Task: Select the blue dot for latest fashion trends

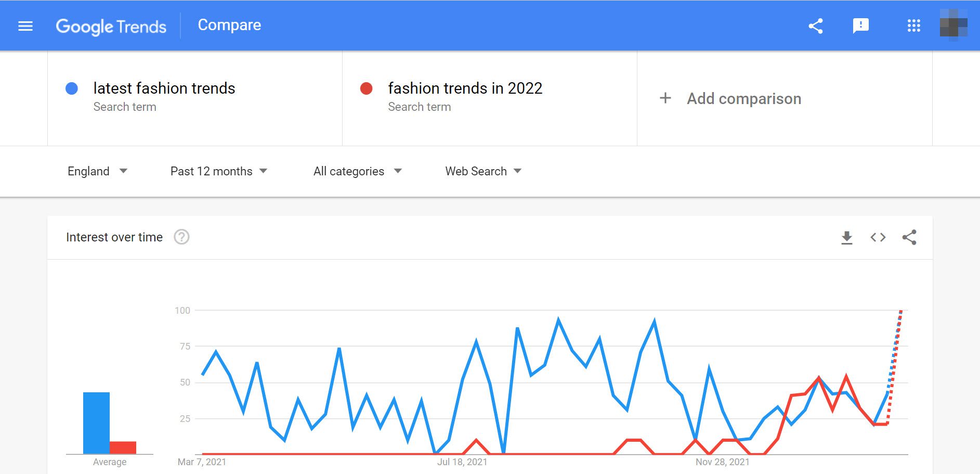Action: pyautogui.click(x=72, y=88)
